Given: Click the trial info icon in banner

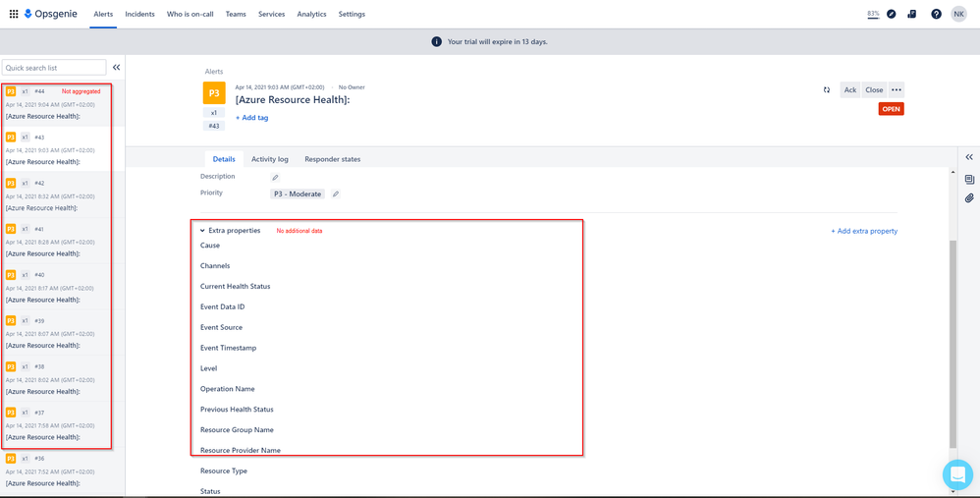Looking at the screenshot, I should [x=437, y=42].
